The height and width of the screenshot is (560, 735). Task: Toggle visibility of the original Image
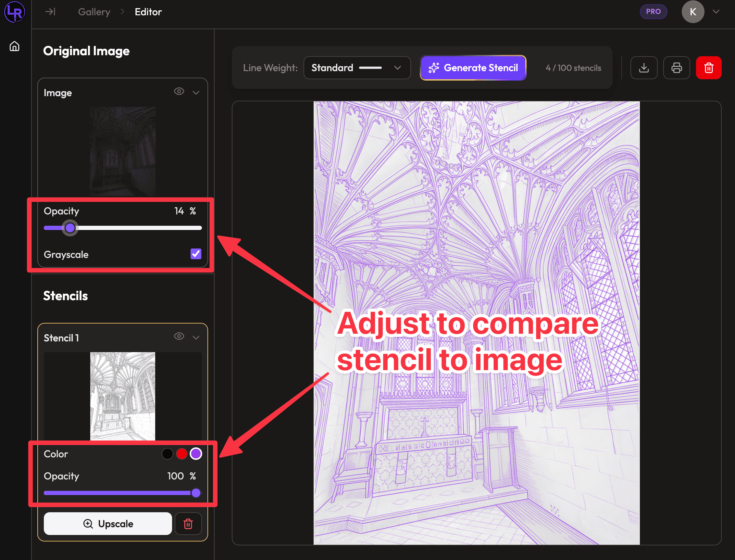click(x=179, y=91)
